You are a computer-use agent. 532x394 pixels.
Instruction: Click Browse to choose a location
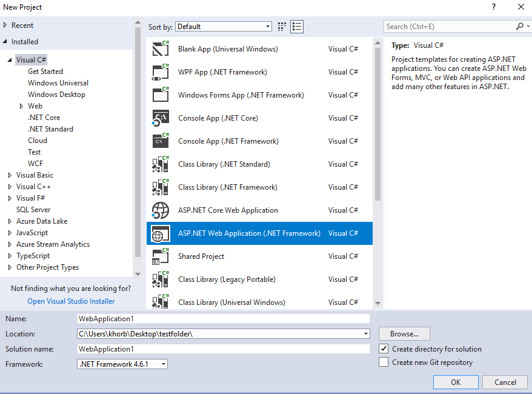point(404,333)
